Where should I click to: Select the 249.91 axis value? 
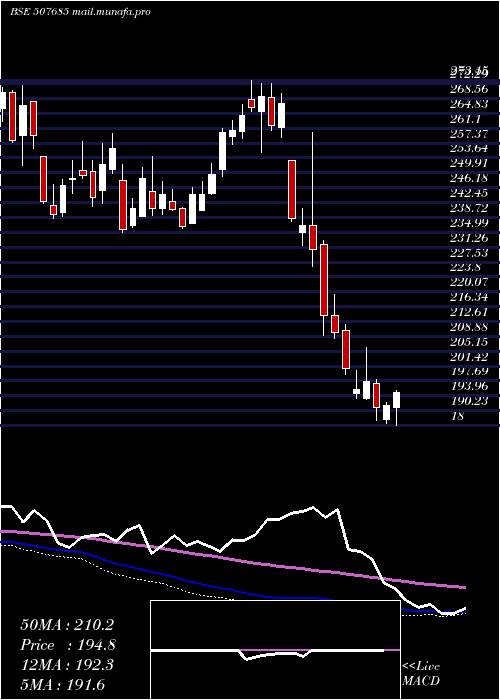coord(468,163)
